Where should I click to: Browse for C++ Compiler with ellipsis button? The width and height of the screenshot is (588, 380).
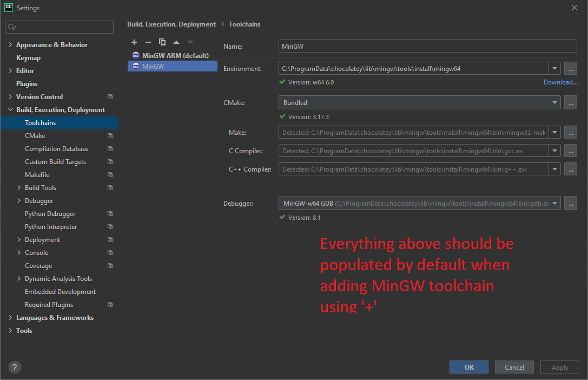point(571,169)
